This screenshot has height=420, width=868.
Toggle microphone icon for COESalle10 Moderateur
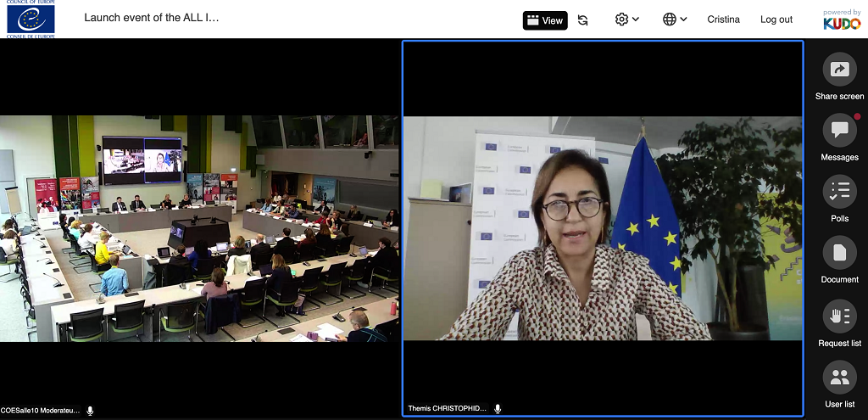(90, 410)
